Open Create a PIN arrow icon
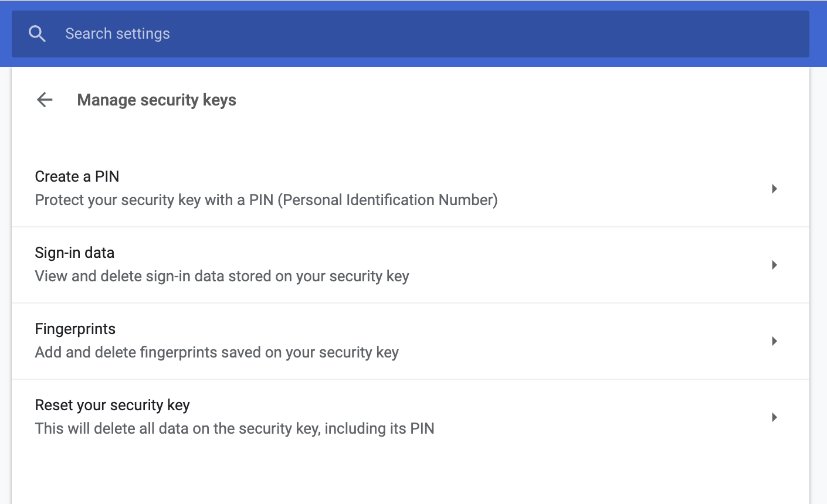Image resolution: width=827 pixels, height=504 pixels. pyautogui.click(x=774, y=189)
